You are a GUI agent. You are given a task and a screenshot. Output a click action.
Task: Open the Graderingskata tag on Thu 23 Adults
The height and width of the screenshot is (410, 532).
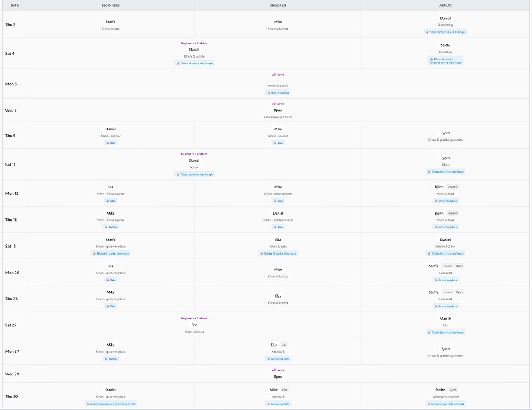tap(447, 306)
